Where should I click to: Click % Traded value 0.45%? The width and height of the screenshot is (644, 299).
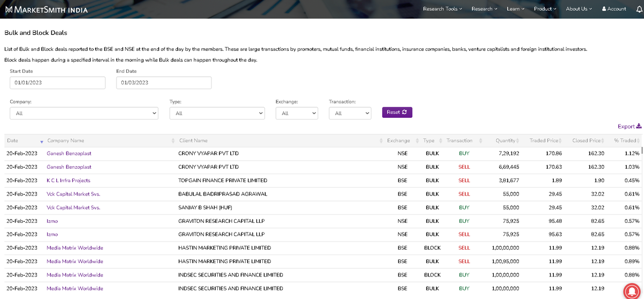(x=632, y=181)
